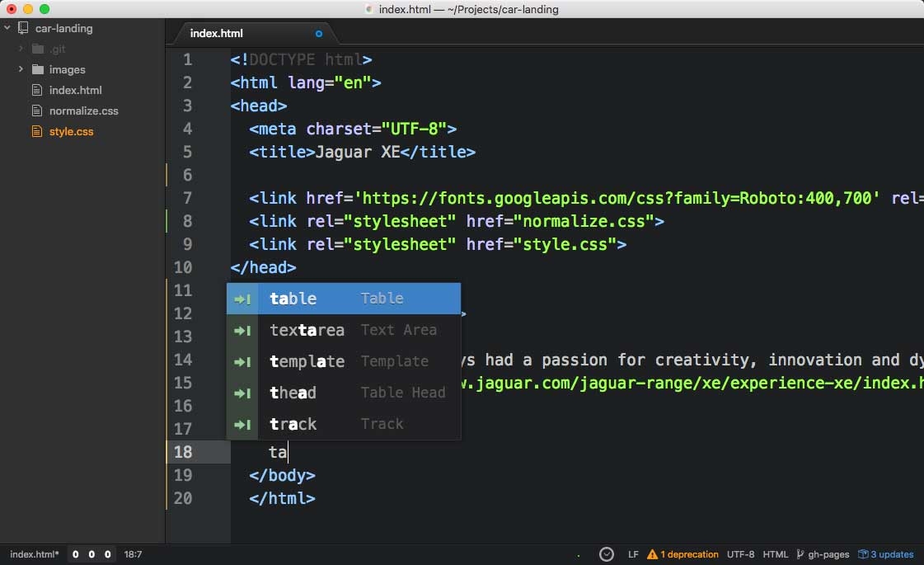Click the images folder icon

(37, 69)
